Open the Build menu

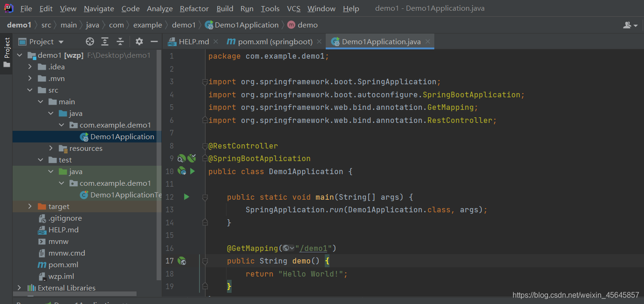pyautogui.click(x=225, y=8)
